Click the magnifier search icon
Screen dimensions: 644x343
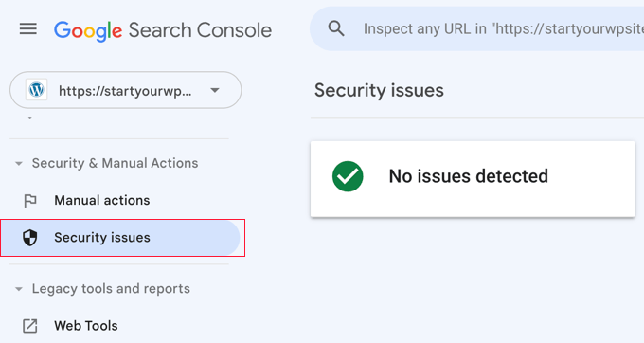click(x=336, y=28)
